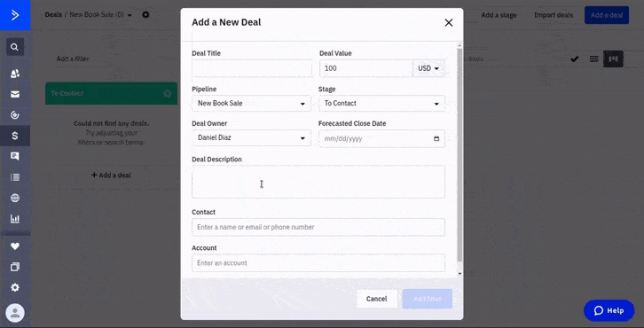Open the Deal Owner dropdown showing Daniel Diaz
The width and height of the screenshot is (644, 328).
pyautogui.click(x=251, y=138)
